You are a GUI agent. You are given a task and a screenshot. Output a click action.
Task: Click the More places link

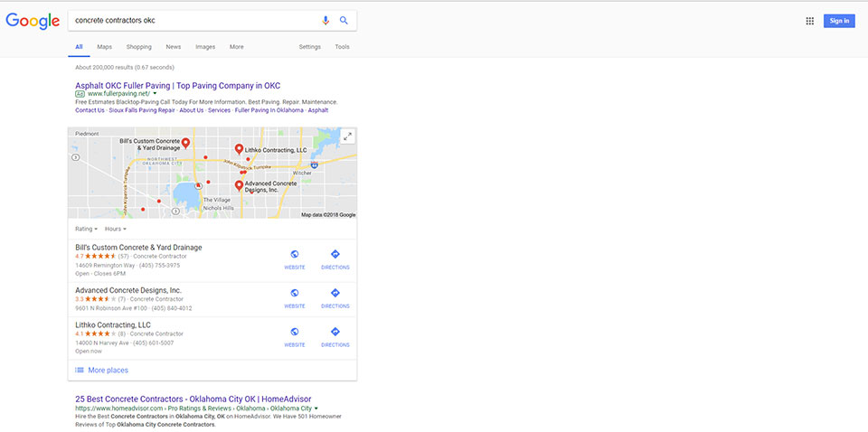[x=108, y=370]
